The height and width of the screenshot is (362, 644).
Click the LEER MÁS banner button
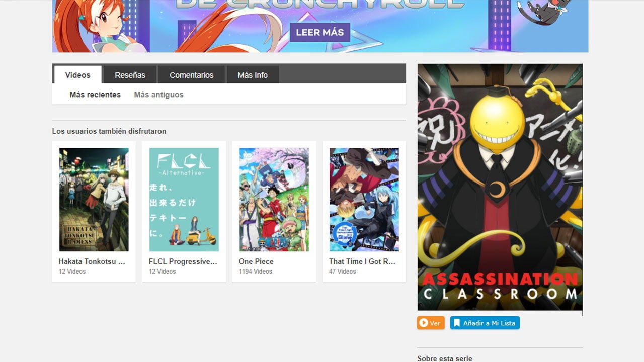319,32
